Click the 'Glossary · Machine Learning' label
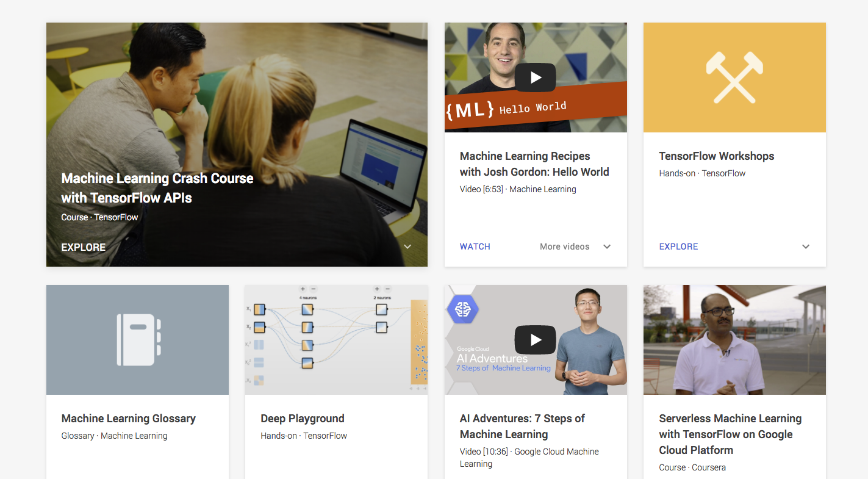Screen dimensions: 868x479 pyautogui.click(x=114, y=436)
